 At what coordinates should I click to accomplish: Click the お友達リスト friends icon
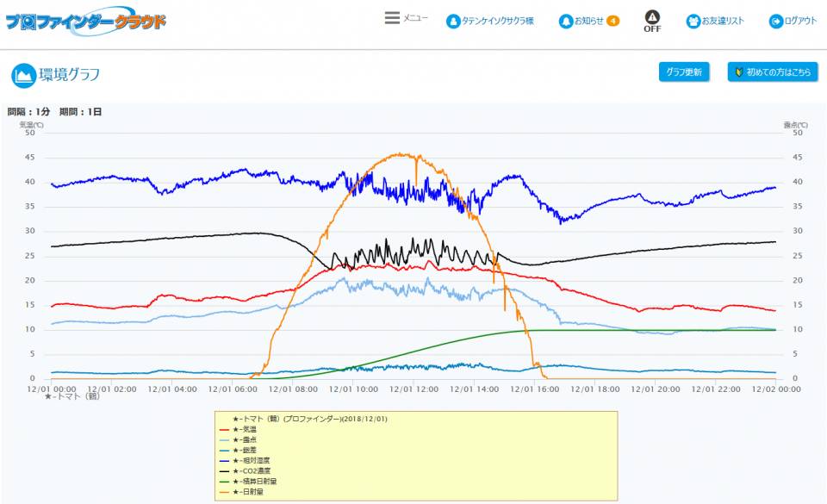click(x=693, y=21)
